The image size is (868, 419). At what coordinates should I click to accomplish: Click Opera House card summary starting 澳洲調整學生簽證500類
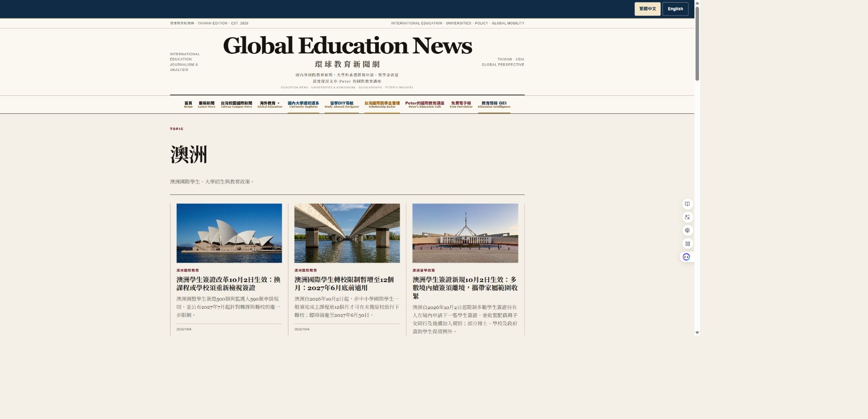tap(228, 307)
